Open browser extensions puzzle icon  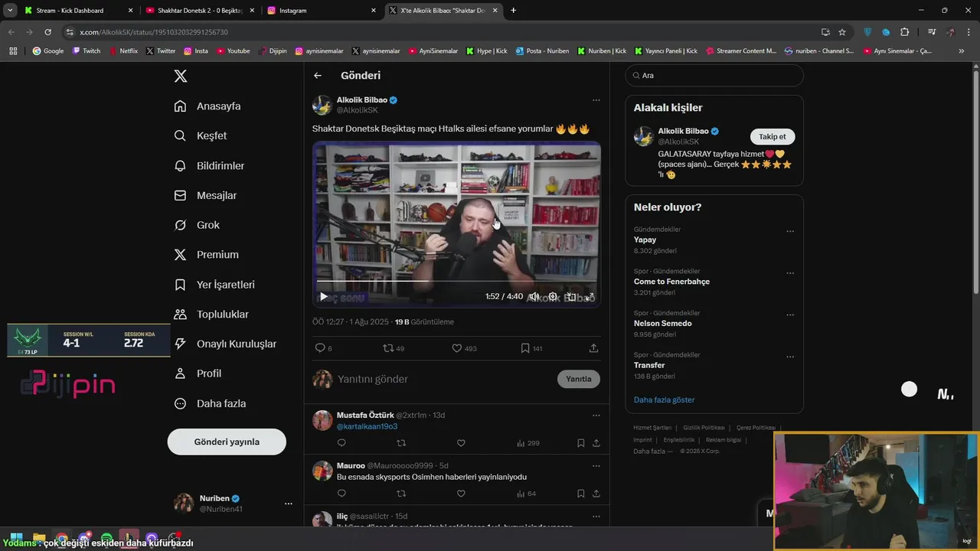[x=904, y=32]
